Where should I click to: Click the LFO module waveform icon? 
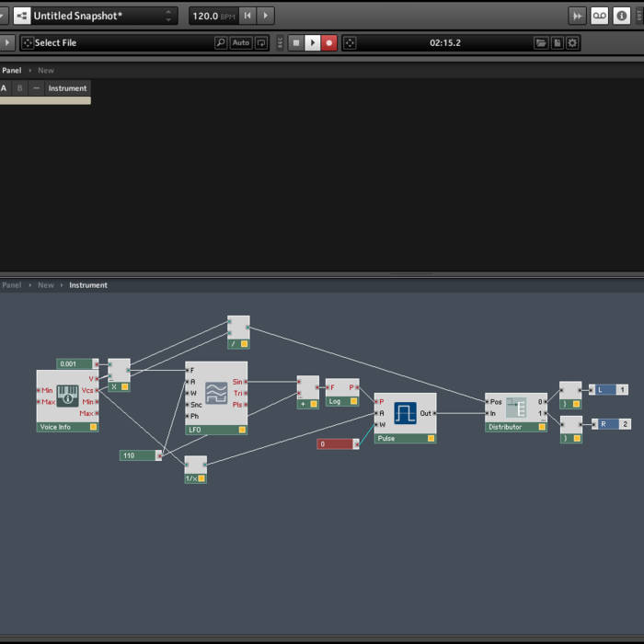[216, 393]
